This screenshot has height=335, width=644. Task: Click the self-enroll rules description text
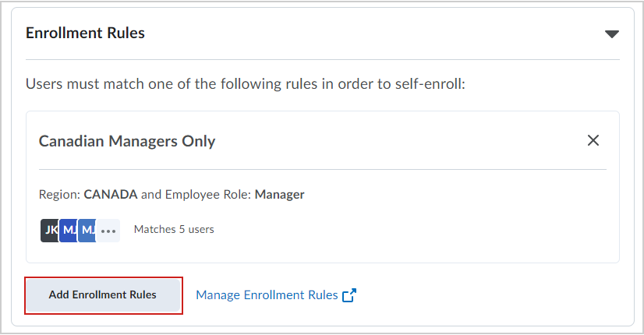point(245,84)
